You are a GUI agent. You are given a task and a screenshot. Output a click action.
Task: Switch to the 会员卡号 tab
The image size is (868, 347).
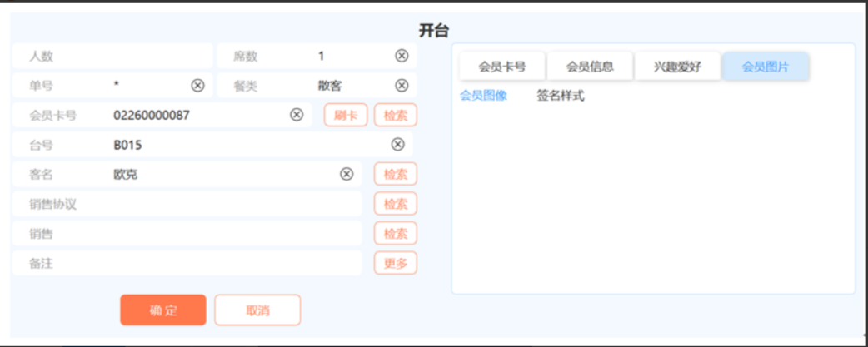click(502, 67)
